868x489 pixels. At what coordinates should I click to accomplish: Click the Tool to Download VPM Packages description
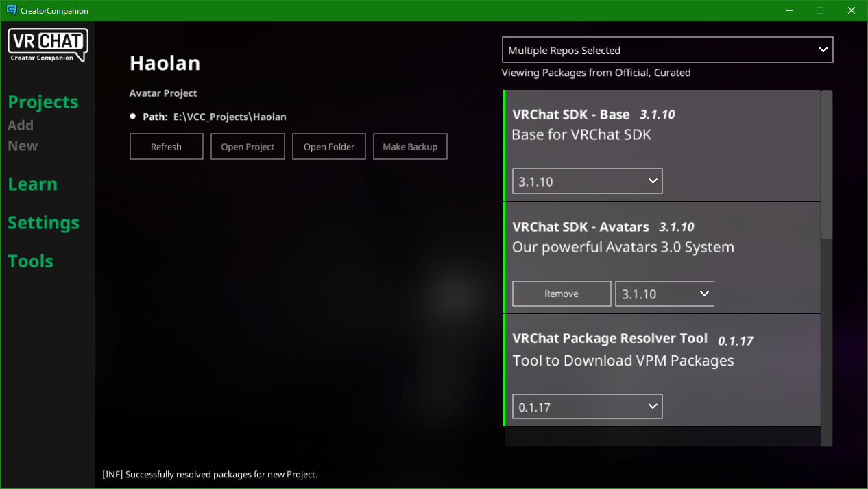click(623, 361)
